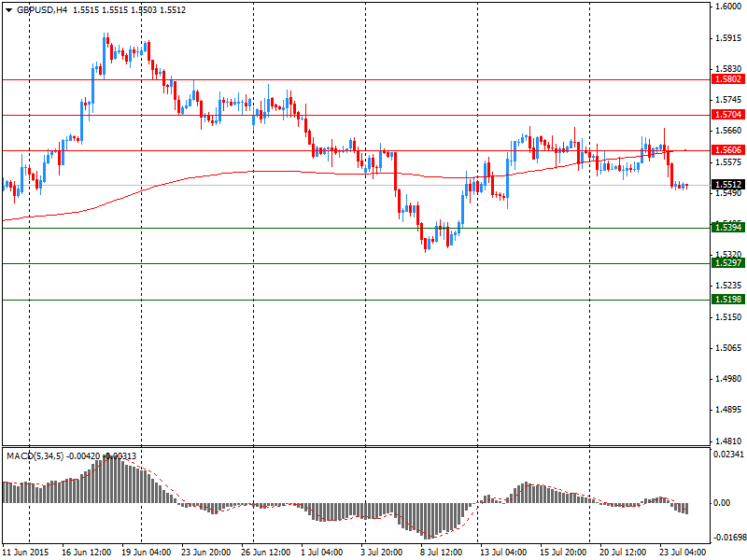Click the 0.02341 MACD scale value

[x=728, y=455]
